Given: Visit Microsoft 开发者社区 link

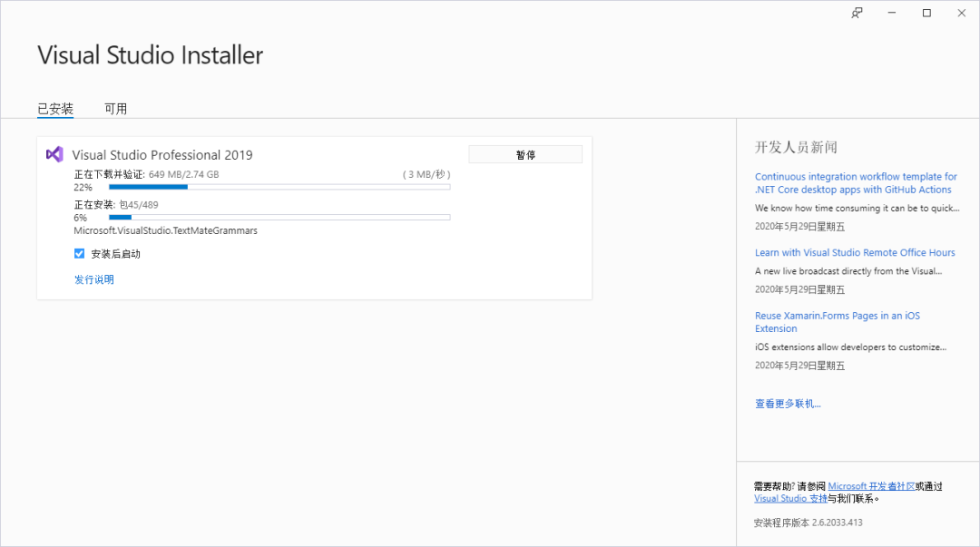Looking at the screenshot, I should (x=871, y=486).
